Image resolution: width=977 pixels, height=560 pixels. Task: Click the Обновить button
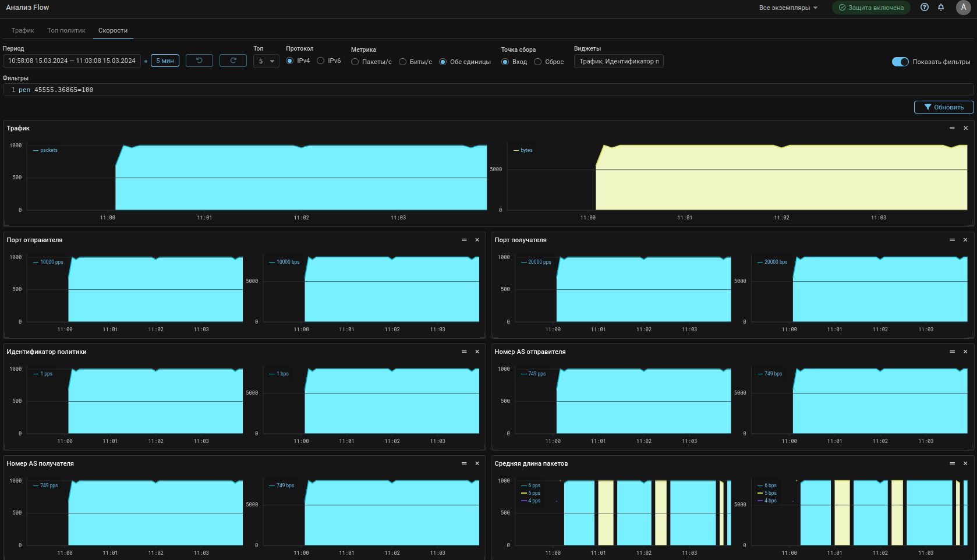(943, 107)
